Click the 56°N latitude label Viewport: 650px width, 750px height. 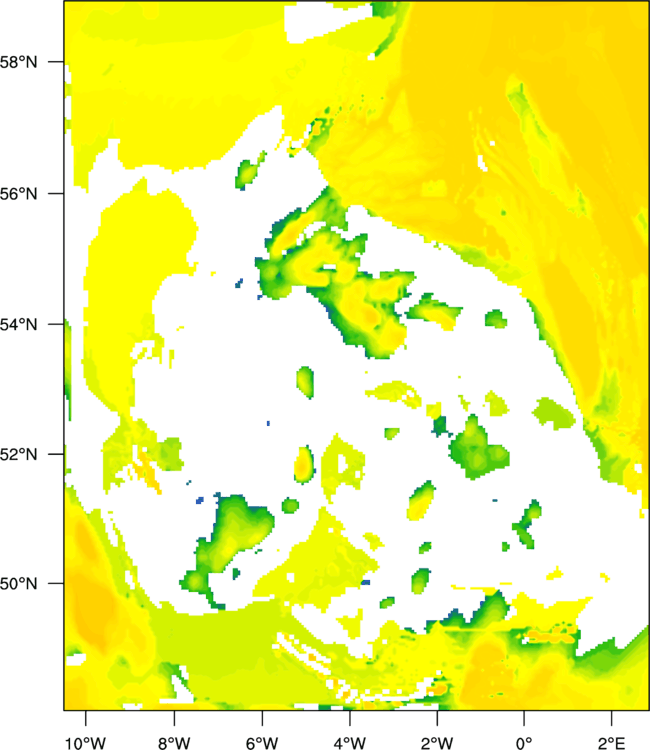19,194
